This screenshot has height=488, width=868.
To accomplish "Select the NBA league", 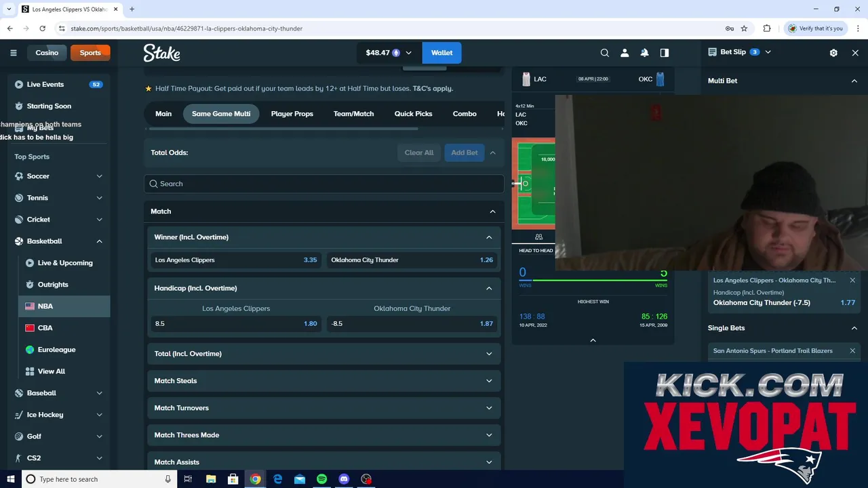I will tap(64, 306).
